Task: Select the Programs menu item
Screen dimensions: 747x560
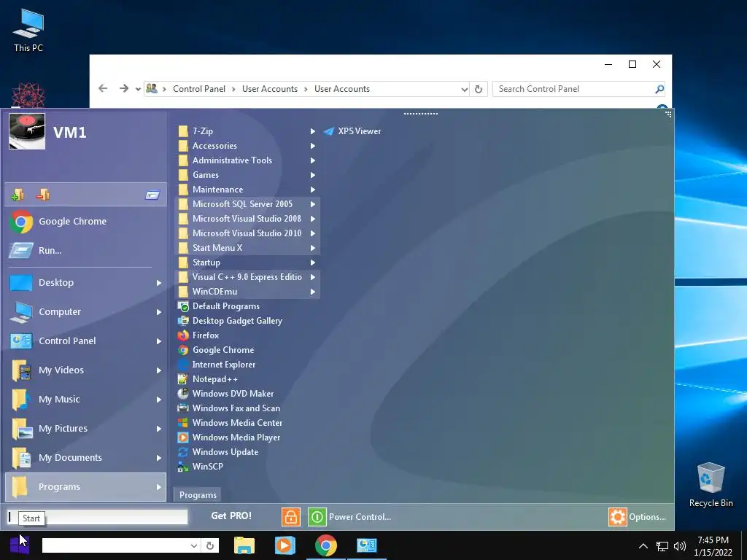Action: click(86, 486)
